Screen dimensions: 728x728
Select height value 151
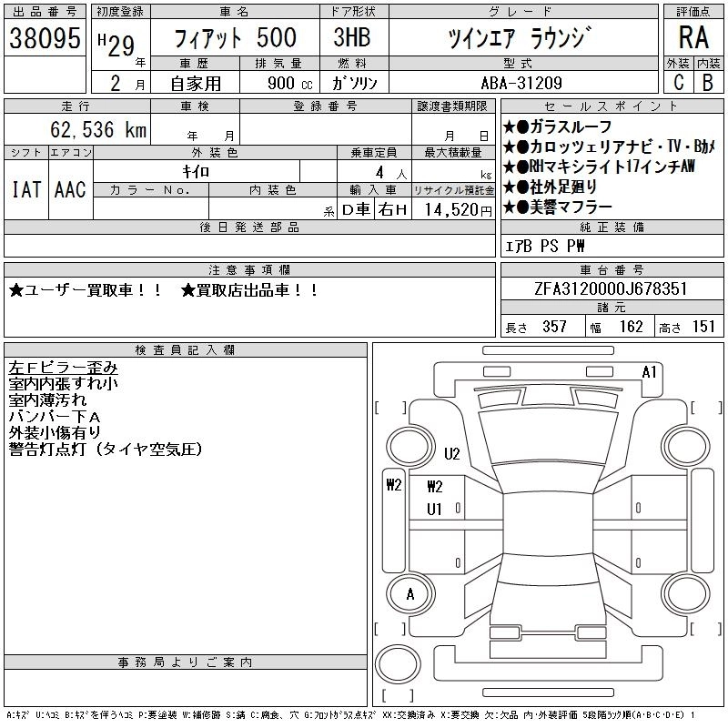[x=703, y=327]
